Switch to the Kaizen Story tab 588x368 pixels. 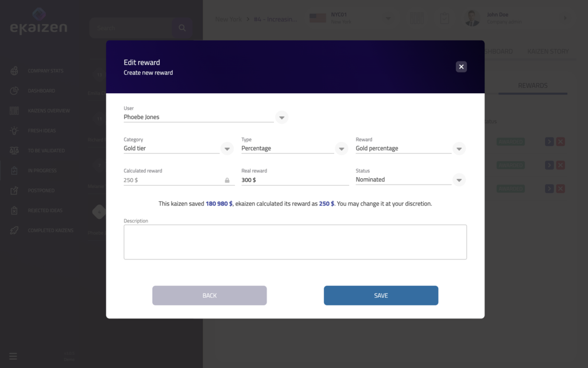click(x=548, y=52)
